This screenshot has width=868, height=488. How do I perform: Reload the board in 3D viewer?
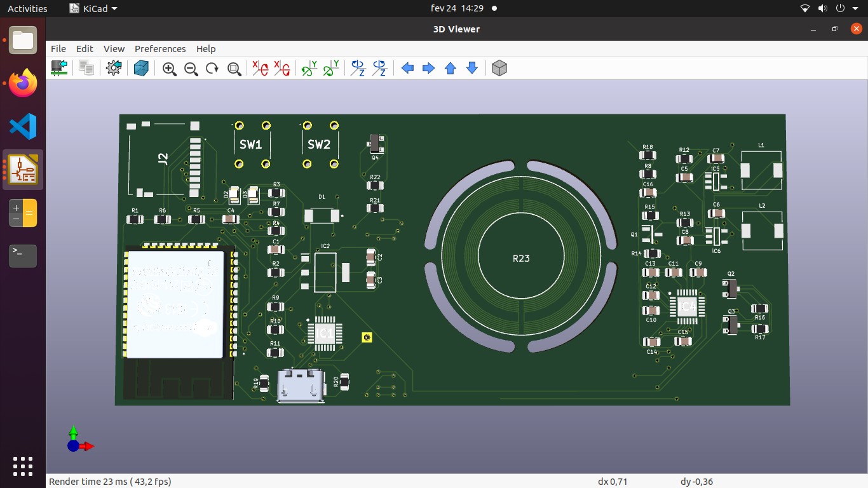(x=60, y=68)
